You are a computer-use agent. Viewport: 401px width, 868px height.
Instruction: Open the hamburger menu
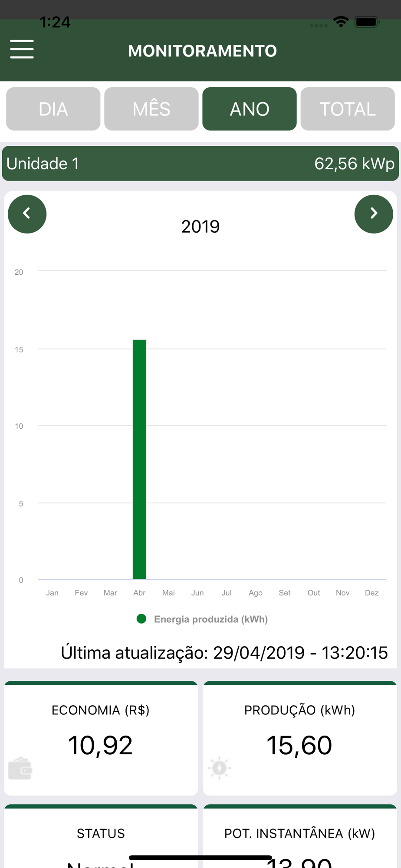[x=22, y=49]
